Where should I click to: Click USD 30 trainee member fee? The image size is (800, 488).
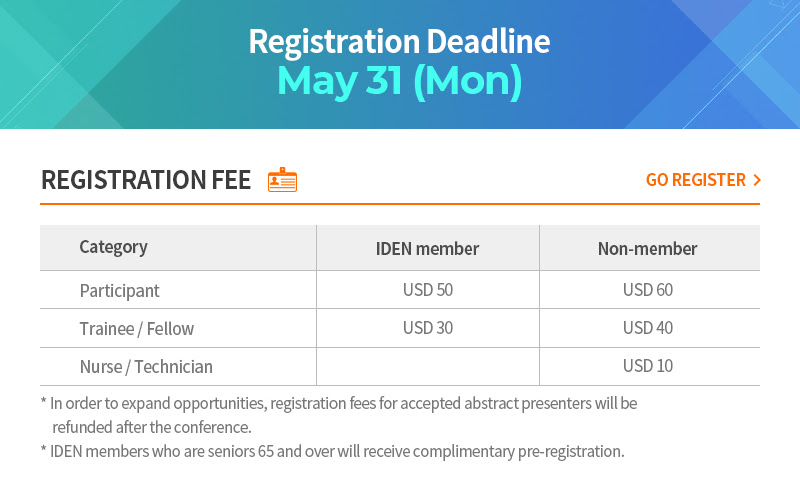pyautogui.click(x=428, y=328)
